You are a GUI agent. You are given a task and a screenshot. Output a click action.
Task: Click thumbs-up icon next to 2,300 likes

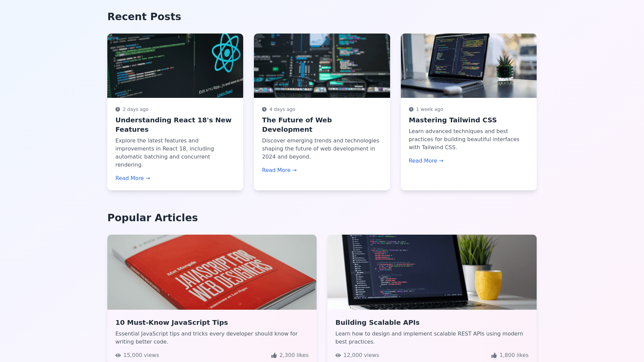point(274,355)
